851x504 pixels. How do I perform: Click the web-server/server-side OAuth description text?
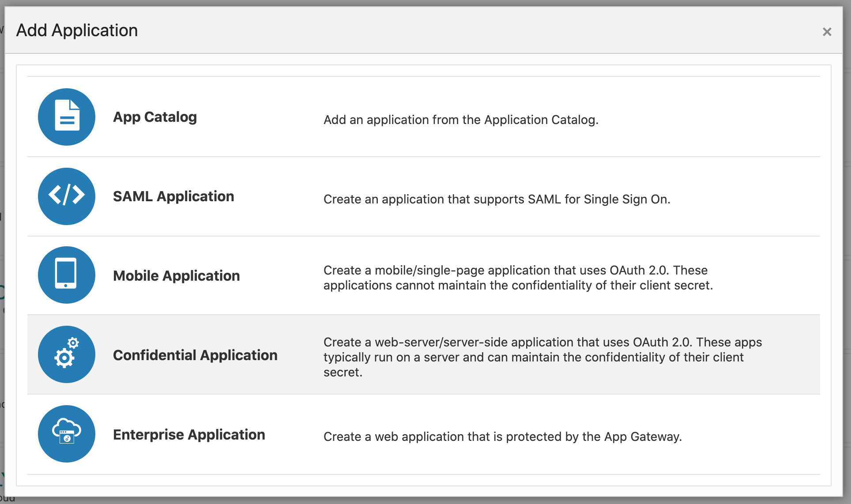coord(542,357)
